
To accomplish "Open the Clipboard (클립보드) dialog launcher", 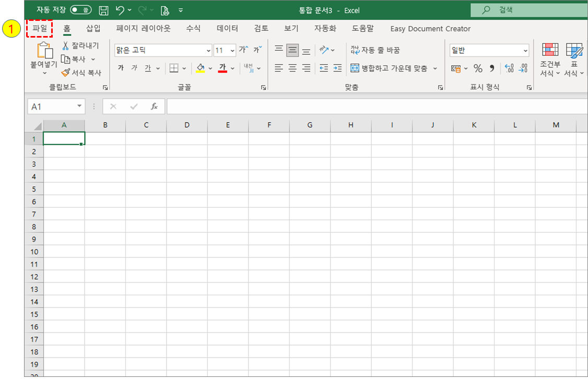I will point(105,87).
